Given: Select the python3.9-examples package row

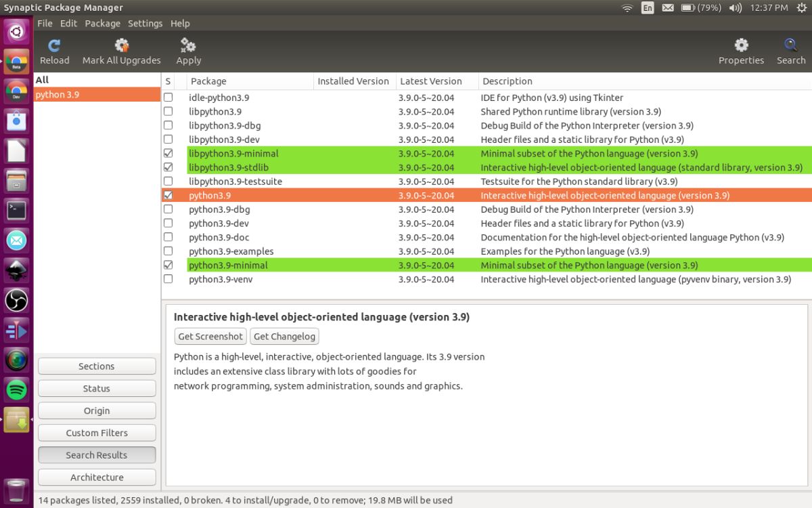Looking at the screenshot, I should 487,251.
